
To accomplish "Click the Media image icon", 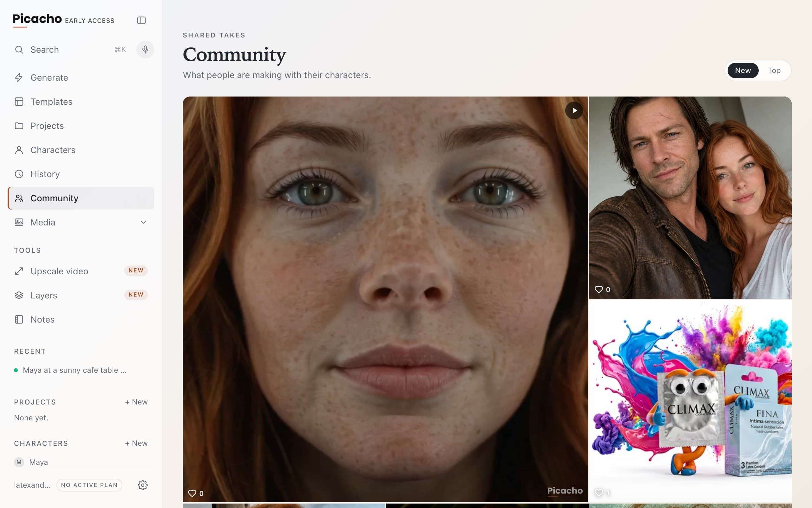I will coord(19,223).
